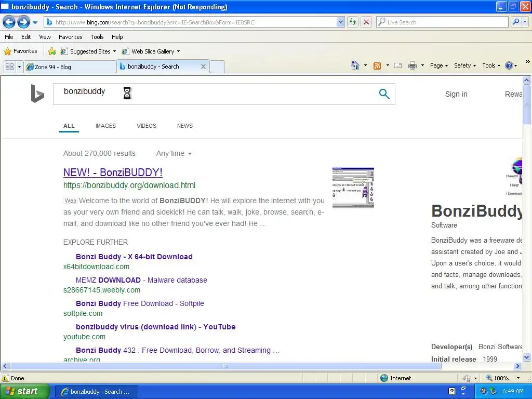The height and width of the screenshot is (399, 532).
Task: Expand the address bar history dropdown
Action: point(340,22)
